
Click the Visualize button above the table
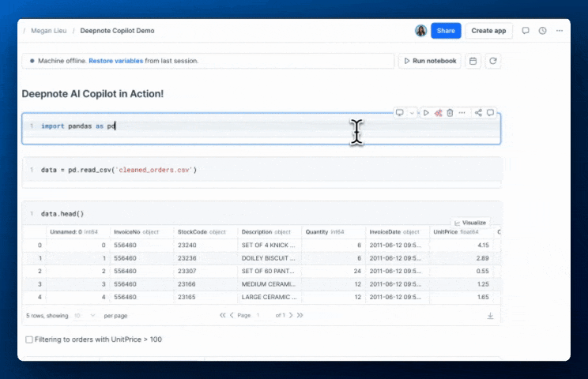tap(470, 223)
